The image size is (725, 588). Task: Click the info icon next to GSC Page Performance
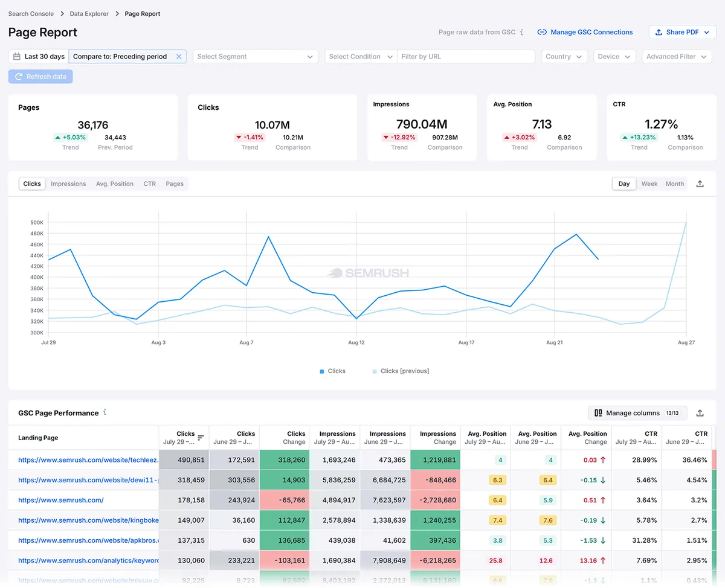click(105, 412)
